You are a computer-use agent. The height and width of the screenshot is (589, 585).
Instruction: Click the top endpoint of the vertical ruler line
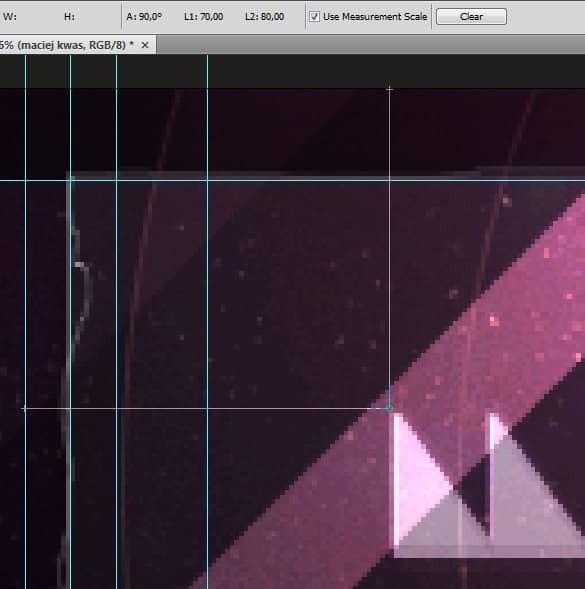(389, 89)
